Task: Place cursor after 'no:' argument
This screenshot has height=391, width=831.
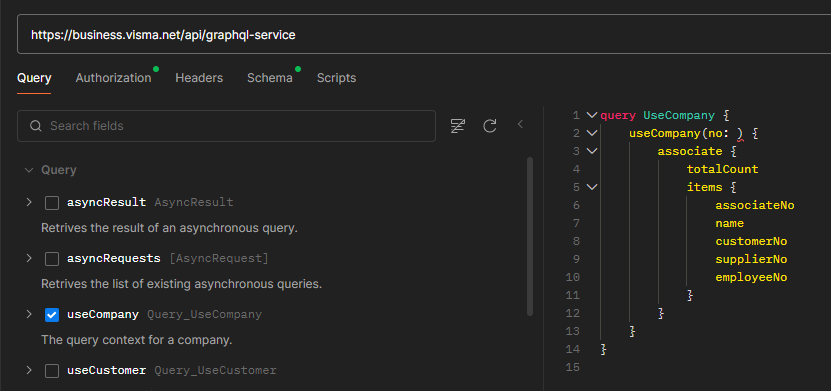Action: tap(734, 133)
